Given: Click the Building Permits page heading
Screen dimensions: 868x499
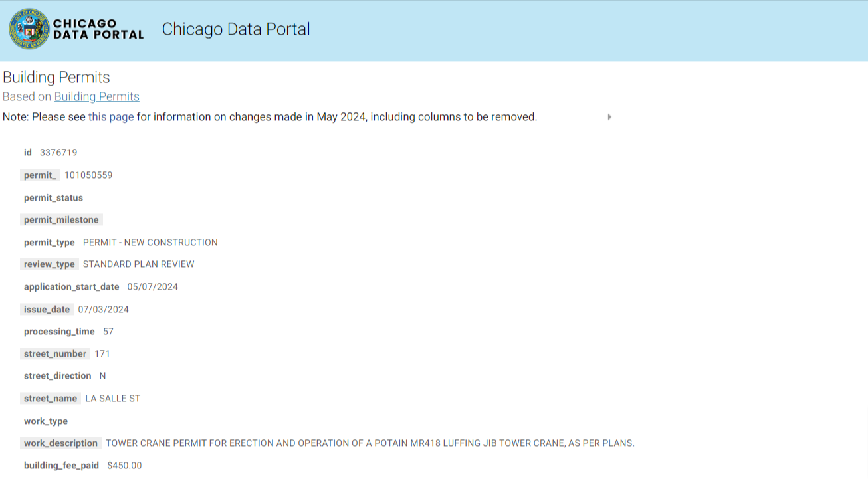Looking at the screenshot, I should 56,77.
